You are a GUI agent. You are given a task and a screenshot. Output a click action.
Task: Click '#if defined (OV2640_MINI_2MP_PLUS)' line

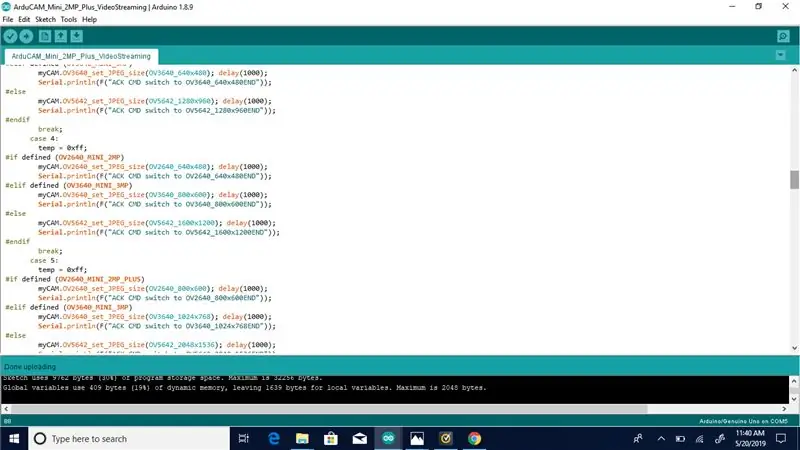tap(75, 279)
